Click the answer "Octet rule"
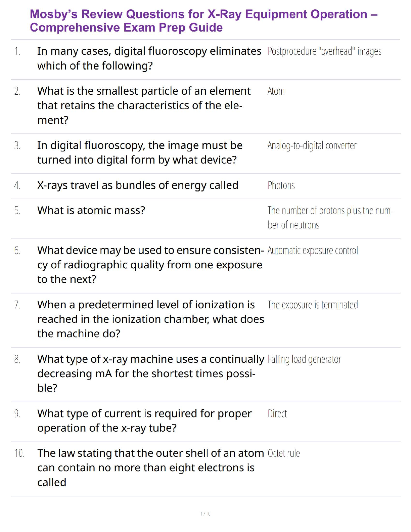Image resolution: width=411 pixels, height=532 pixels. 284,453
